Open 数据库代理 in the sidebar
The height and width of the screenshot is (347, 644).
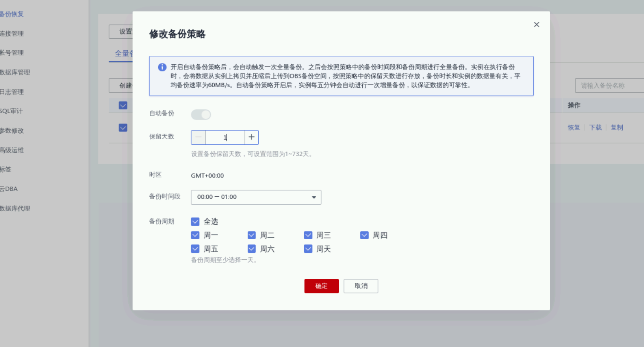click(x=15, y=209)
